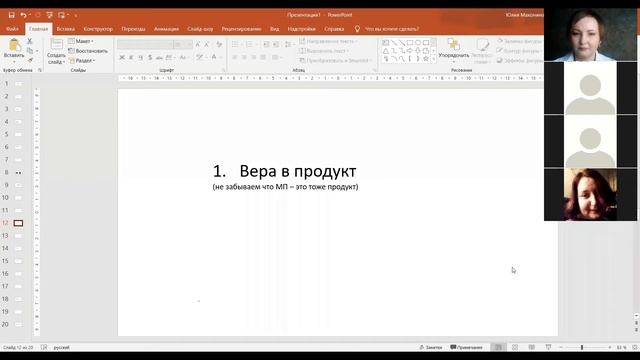Switch to Слайд-шоу tab
640x360 pixels.
(x=200, y=29)
